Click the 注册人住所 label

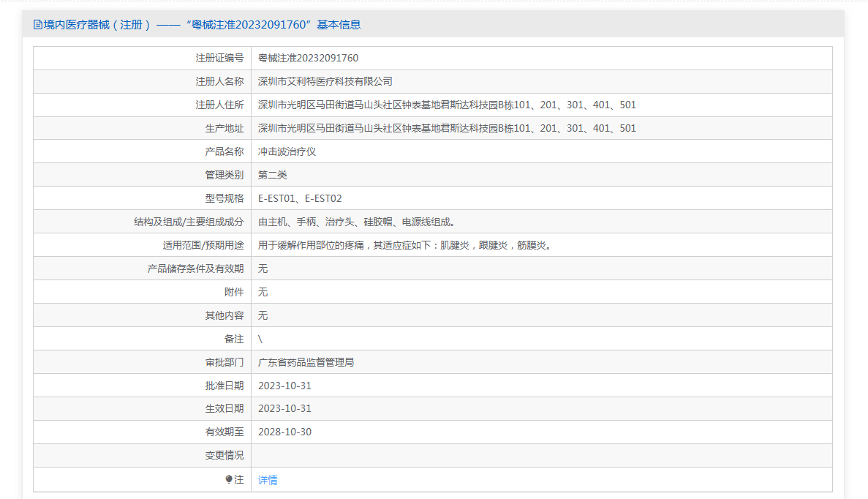click(219, 105)
